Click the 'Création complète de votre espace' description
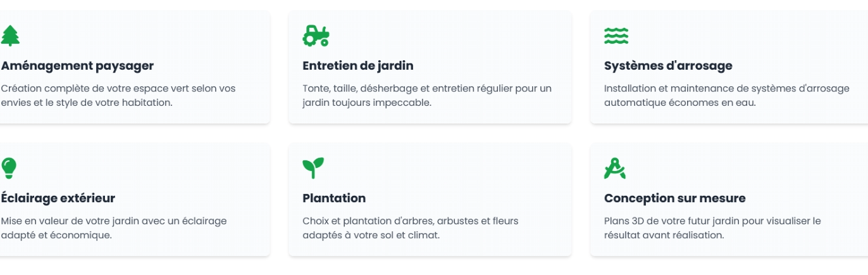 (118, 95)
